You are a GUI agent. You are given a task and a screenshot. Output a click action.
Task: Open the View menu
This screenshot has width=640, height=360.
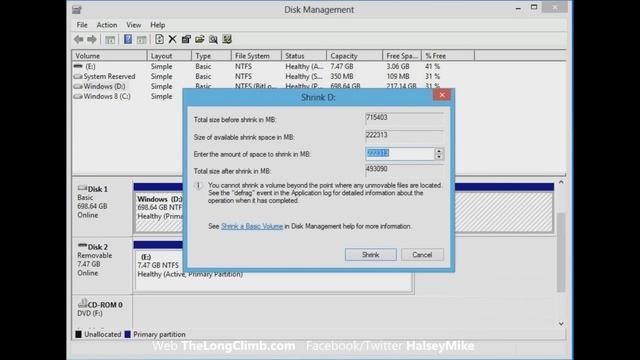point(133,25)
